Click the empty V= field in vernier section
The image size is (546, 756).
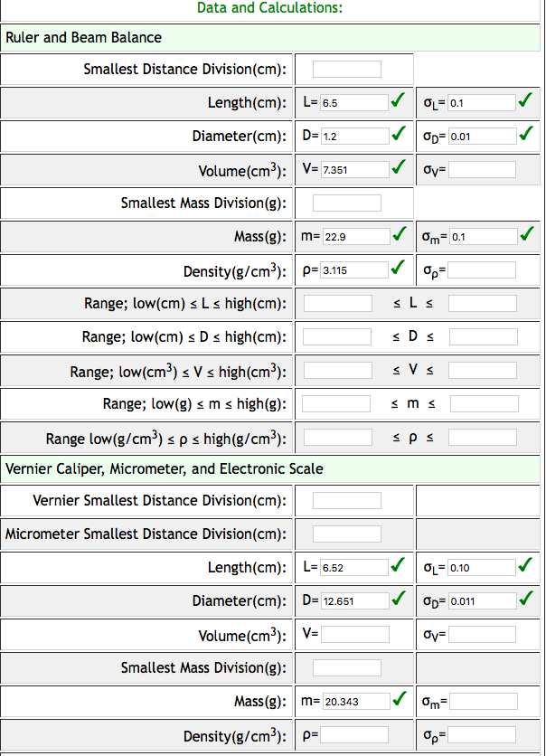tap(355, 633)
